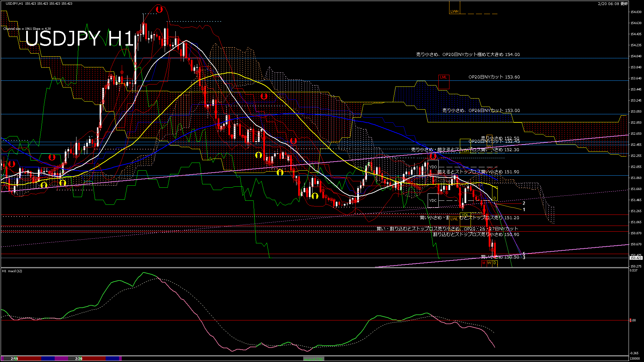The height and width of the screenshot is (362, 644).
Task: Select the 'USDJPY H1' large chart title
Action: pos(80,39)
